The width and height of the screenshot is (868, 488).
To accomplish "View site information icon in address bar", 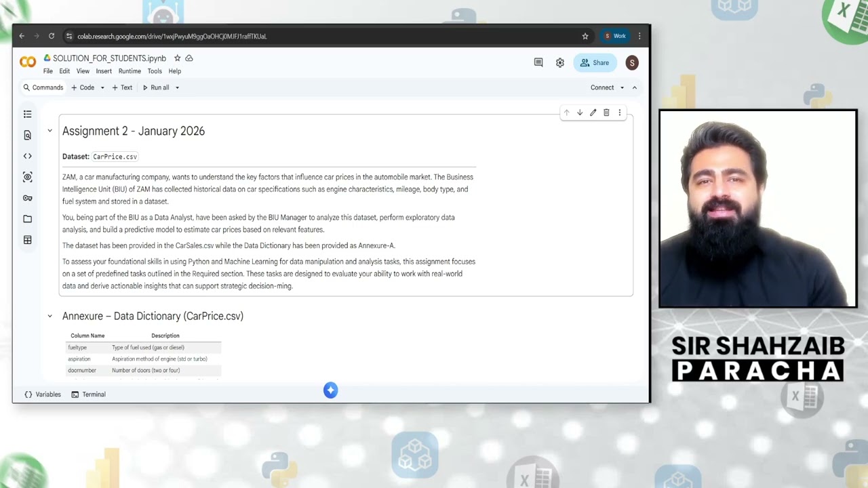I will pyautogui.click(x=69, y=36).
